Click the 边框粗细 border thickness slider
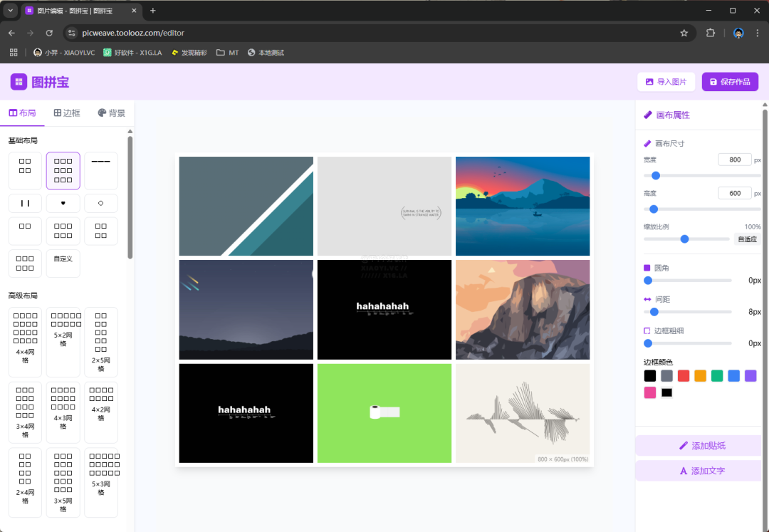 [x=688, y=343]
